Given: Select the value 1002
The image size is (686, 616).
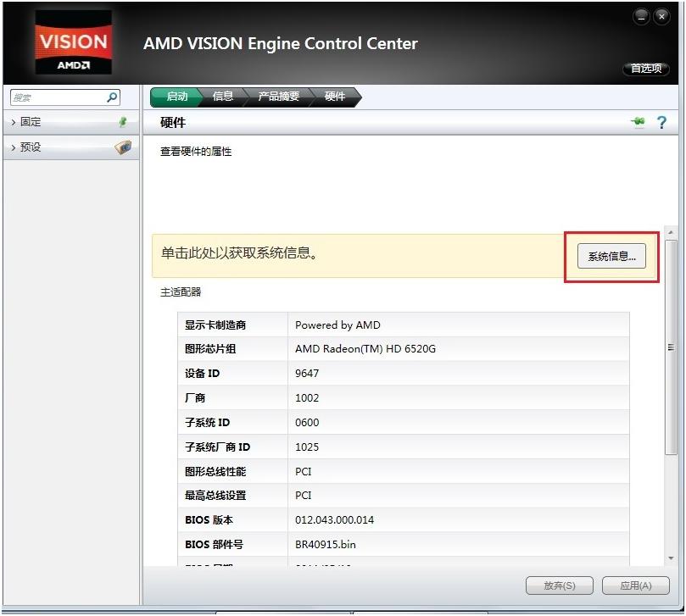Looking at the screenshot, I should coord(307,398).
